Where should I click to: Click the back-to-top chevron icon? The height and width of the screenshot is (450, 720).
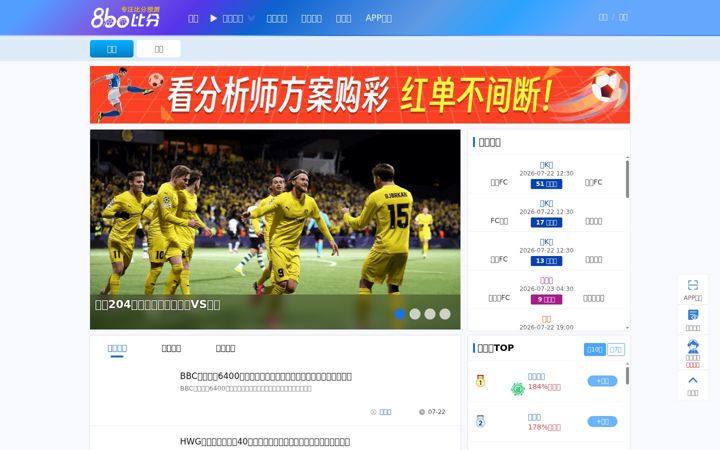coord(693,380)
